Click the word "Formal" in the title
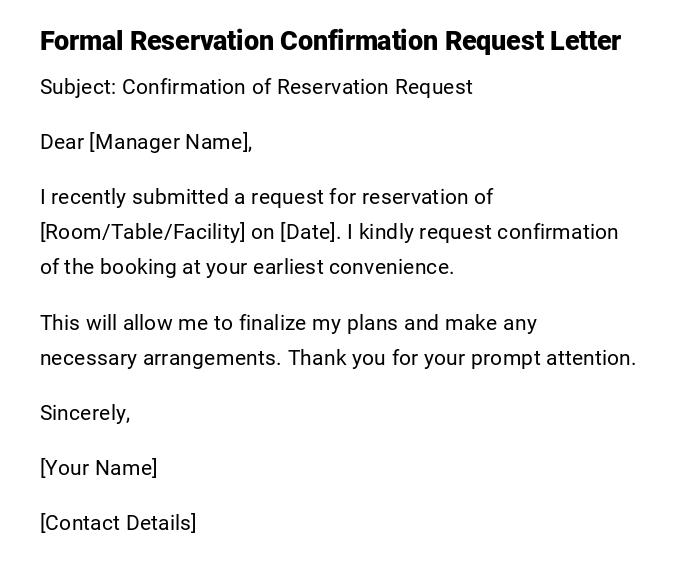This screenshot has height=586, width=700. 81,41
